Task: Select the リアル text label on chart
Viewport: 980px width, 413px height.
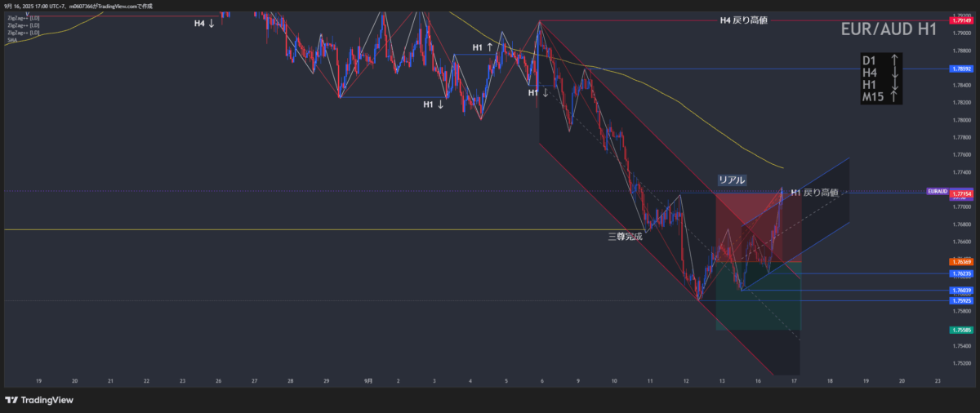Action: click(732, 180)
